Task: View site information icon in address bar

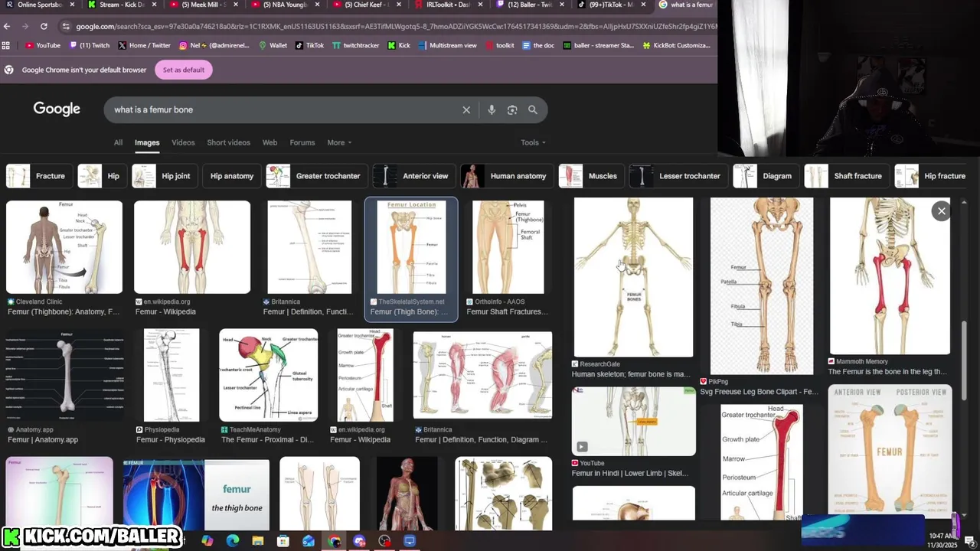Action: coord(66,26)
